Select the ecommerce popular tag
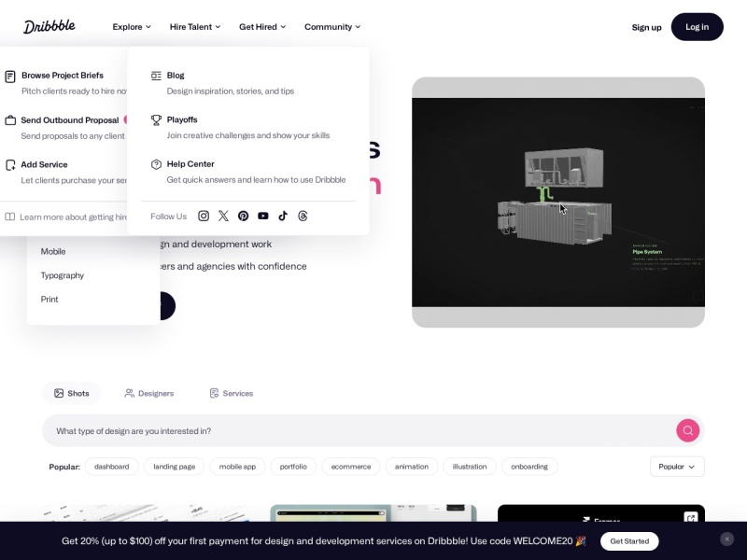 (x=351, y=467)
